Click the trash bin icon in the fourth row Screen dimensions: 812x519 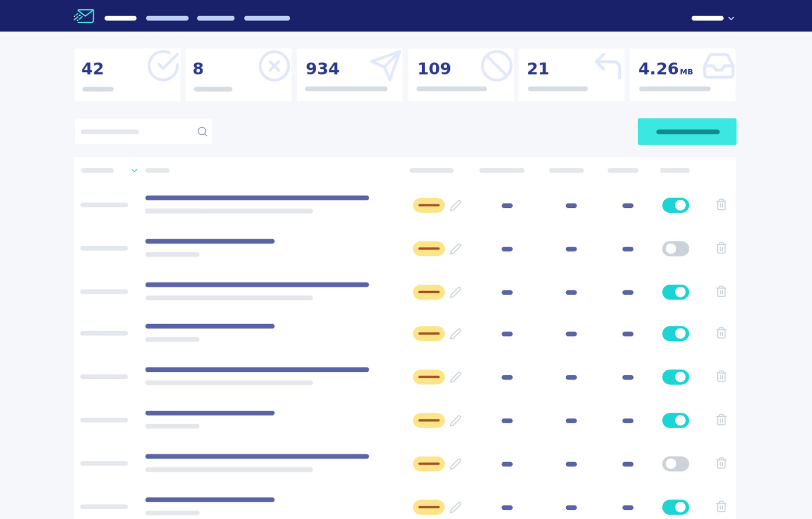[x=722, y=333]
